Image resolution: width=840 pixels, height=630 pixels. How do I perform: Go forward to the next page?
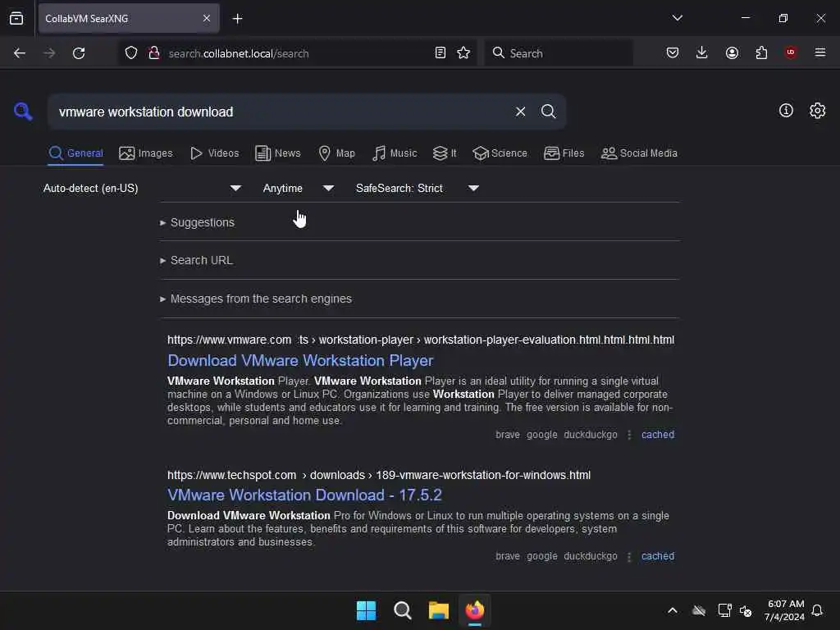click(48, 53)
